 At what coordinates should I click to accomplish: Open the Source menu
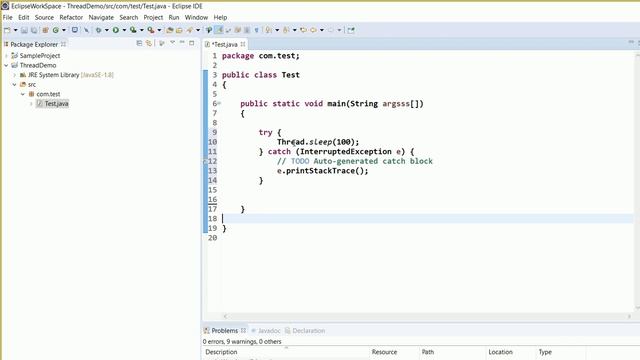pos(44,17)
